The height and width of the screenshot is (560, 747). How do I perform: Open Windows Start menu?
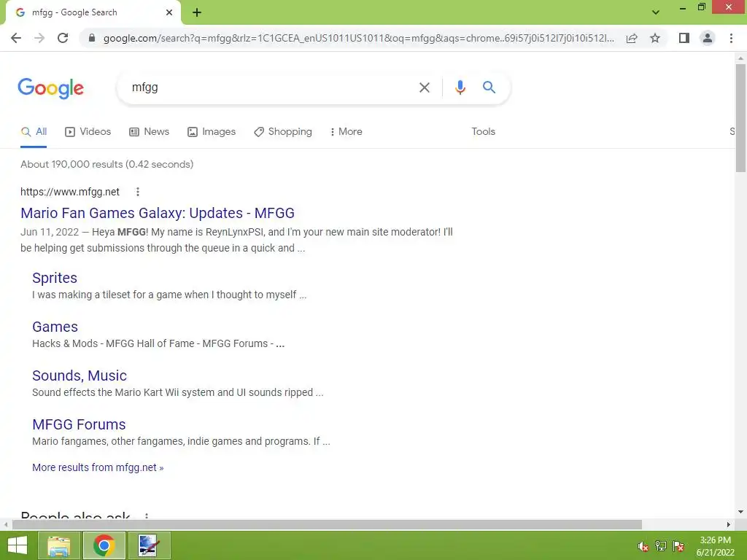click(18, 545)
